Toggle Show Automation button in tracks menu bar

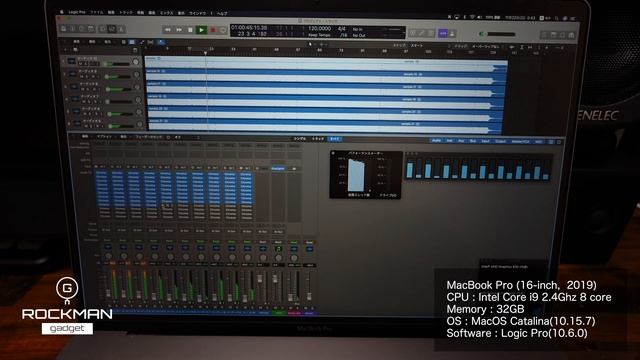(x=141, y=42)
